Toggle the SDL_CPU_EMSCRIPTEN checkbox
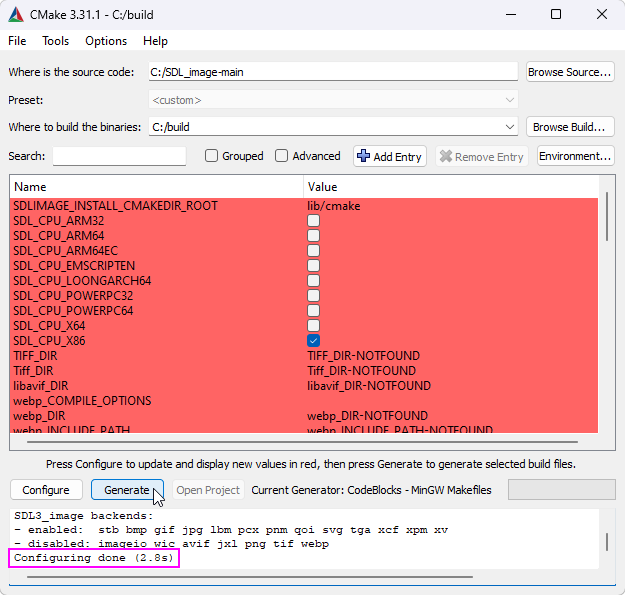Image resolution: width=625 pixels, height=595 pixels. coord(313,265)
